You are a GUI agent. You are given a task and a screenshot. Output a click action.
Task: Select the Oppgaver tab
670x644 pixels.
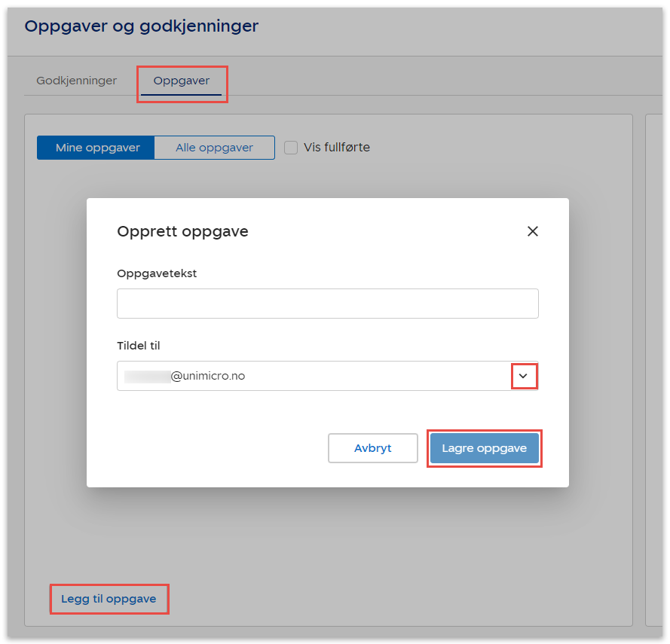182,81
